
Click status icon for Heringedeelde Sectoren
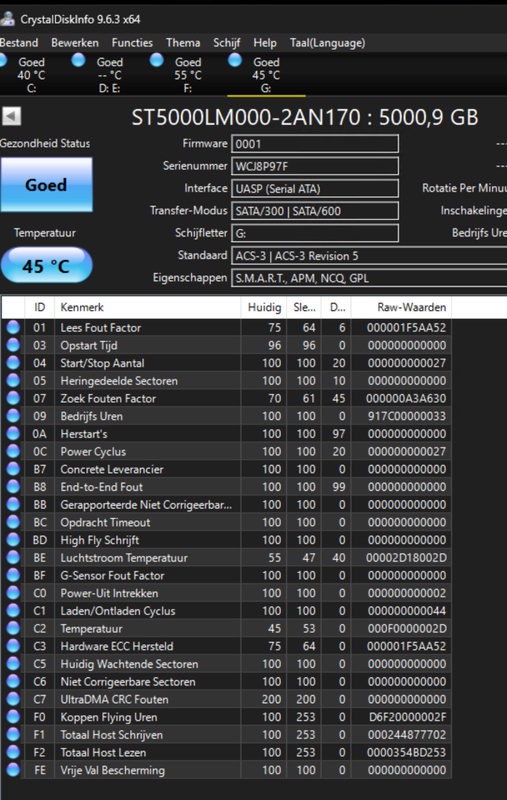pos(13,381)
